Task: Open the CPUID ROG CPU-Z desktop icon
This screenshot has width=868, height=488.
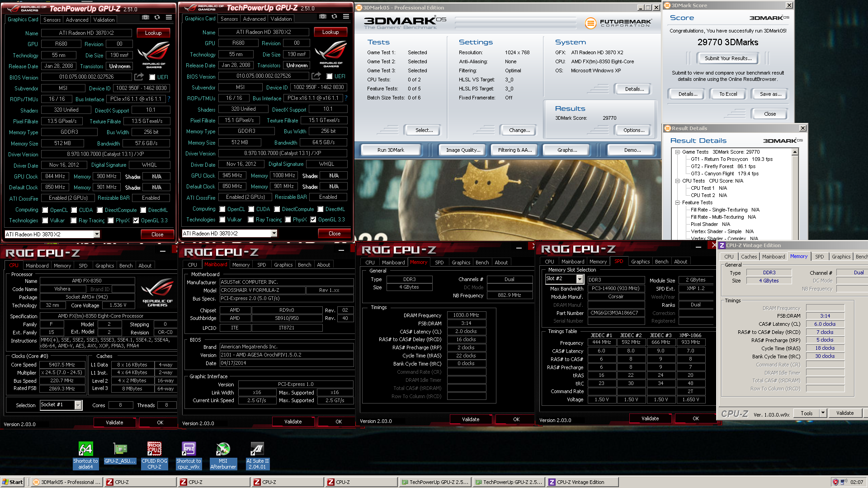Action: point(154,455)
